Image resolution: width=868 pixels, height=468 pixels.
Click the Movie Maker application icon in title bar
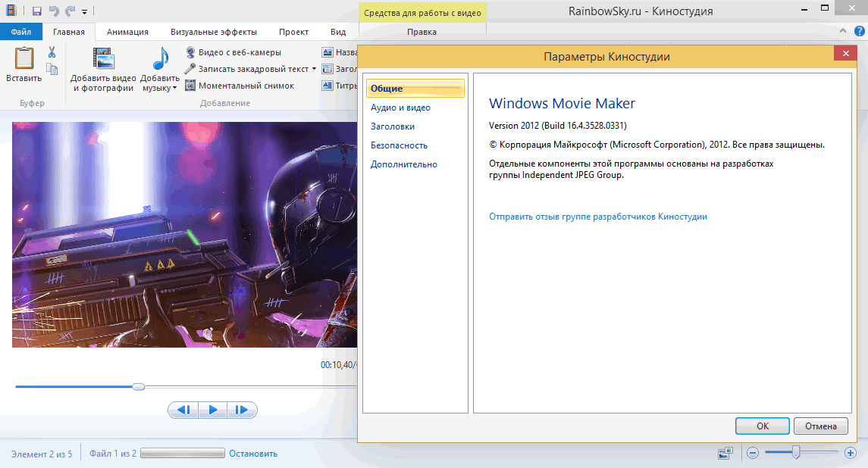(11, 11)
